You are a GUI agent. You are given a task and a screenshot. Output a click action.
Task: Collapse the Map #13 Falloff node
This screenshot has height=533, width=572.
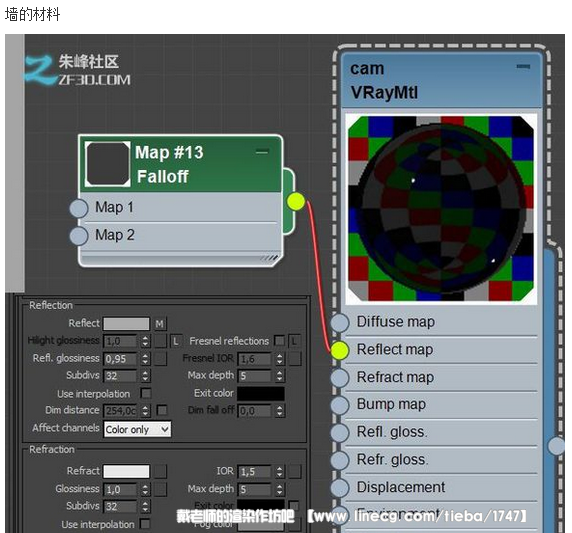pos(262,152)
